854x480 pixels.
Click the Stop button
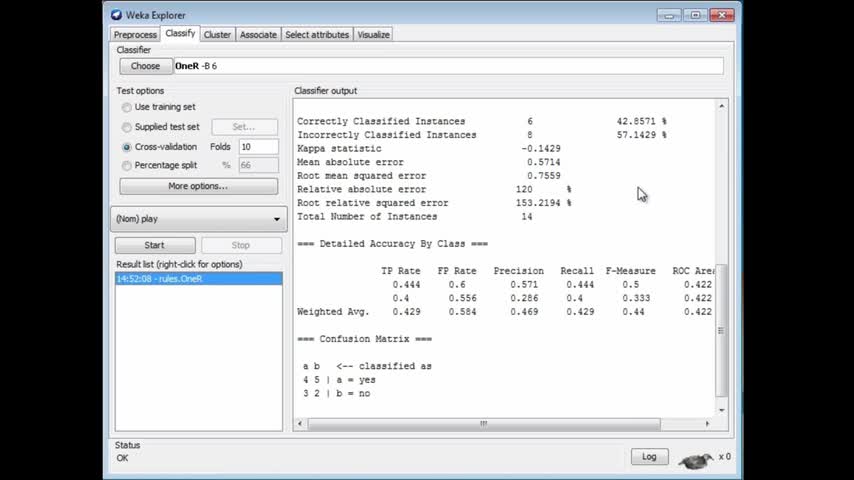tap(241, 245)
